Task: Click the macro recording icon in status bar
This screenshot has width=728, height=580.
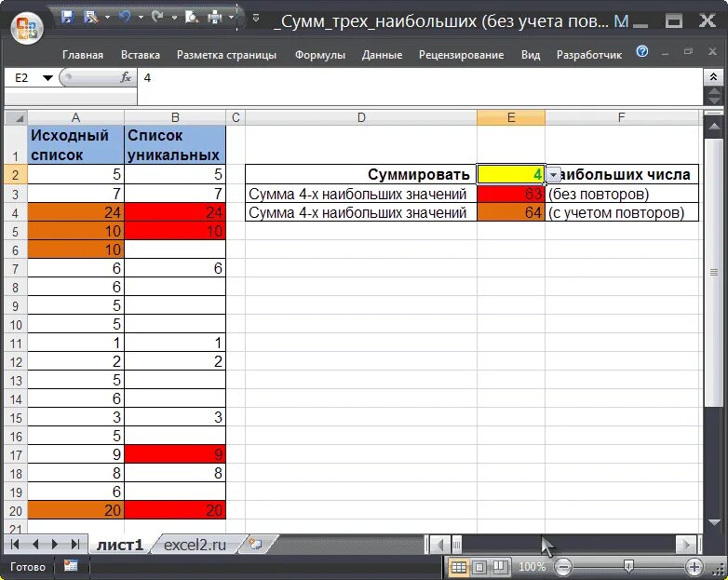Action: point(71,566)
